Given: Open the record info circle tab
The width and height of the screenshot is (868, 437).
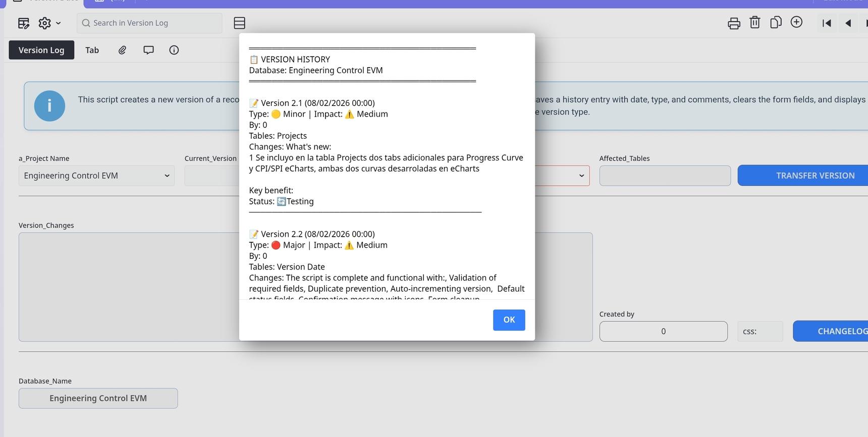Looking at the screenshot, I should pos(174,50).
